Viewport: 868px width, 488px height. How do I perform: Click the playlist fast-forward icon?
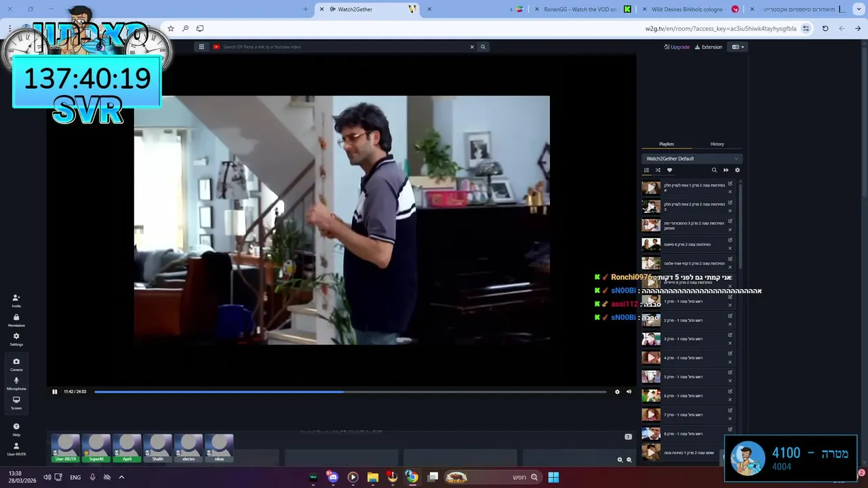[x=726, y=170]
